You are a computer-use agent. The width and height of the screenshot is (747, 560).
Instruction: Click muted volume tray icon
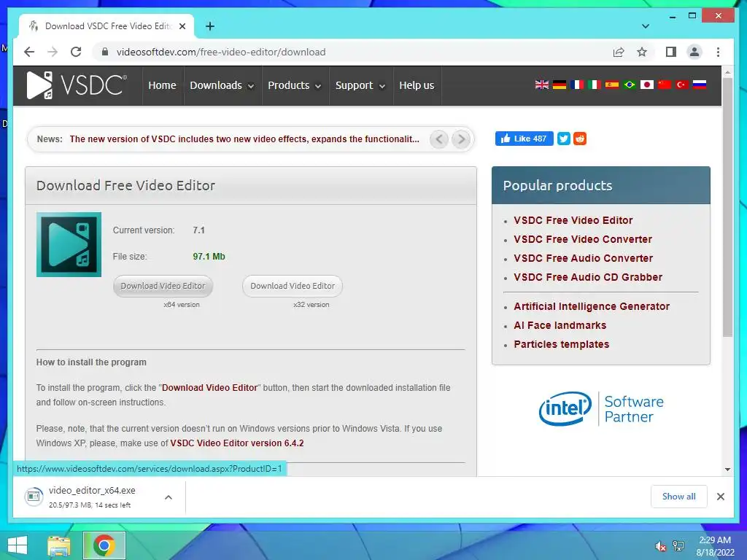(660, 546)
